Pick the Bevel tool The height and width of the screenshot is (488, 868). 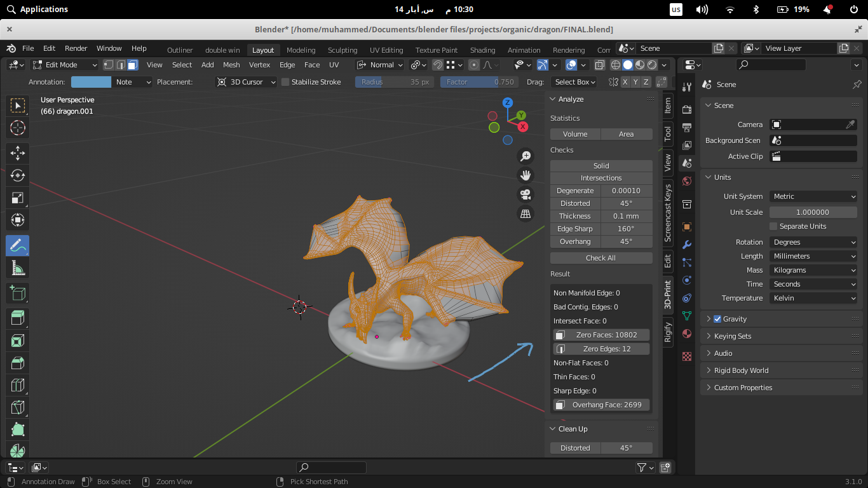pyautogui.click(x=18, y=363)
